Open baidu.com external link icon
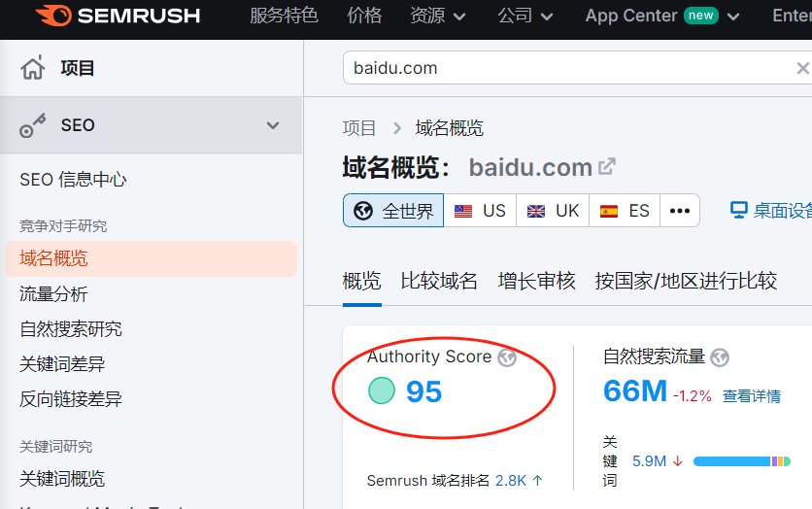 pyautogui.click(x=606, y=167)
